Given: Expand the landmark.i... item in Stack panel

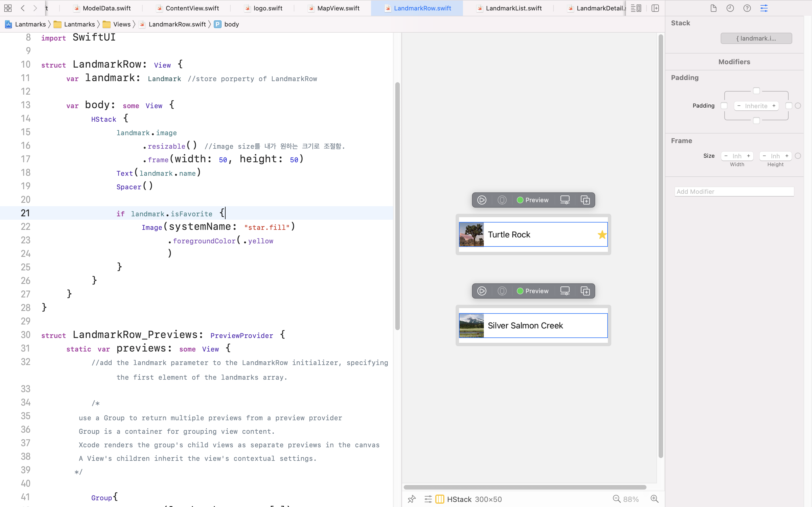Looking at the screenshot, I should 756,38.
